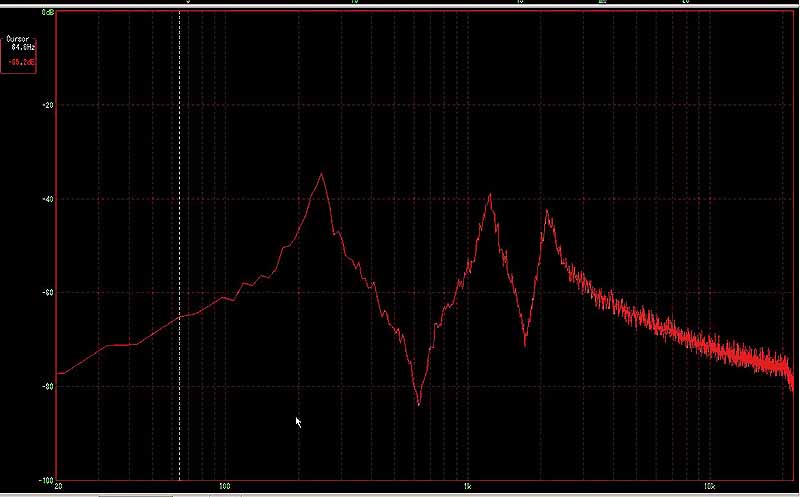This screenshot has height=497, width=800.
Task: Click the dip between second and third peaks
Action: pyautogui.click(x=525, y=346)
